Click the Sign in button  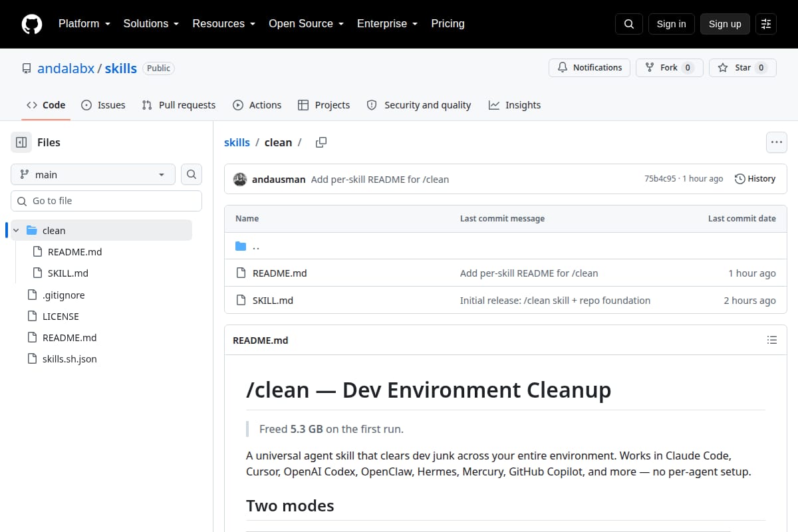click(x=671, y=24)
